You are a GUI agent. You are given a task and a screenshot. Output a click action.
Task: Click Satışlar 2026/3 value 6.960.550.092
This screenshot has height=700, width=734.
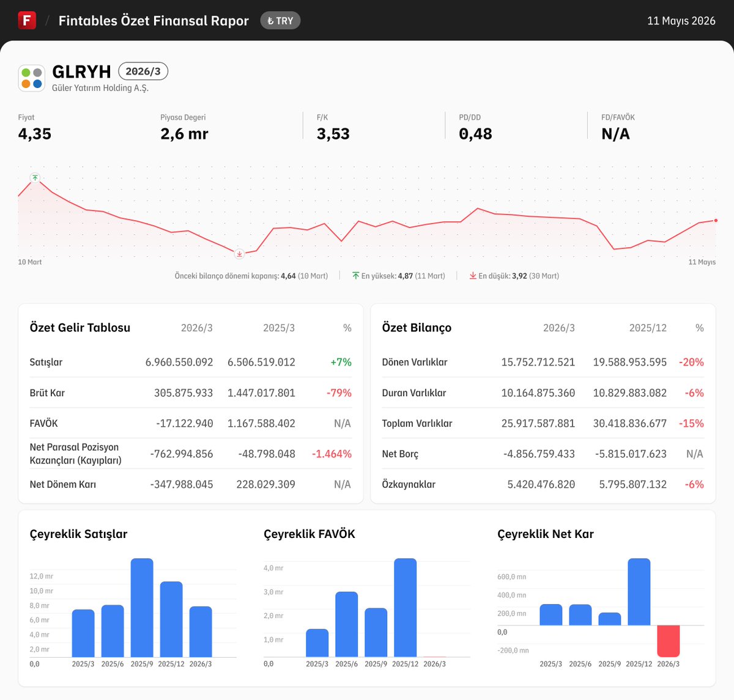click(x=179, y=362)
